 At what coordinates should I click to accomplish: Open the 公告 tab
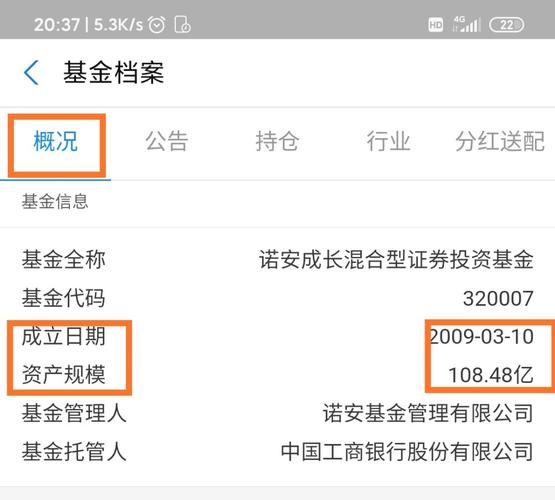[x=166, y=141]
